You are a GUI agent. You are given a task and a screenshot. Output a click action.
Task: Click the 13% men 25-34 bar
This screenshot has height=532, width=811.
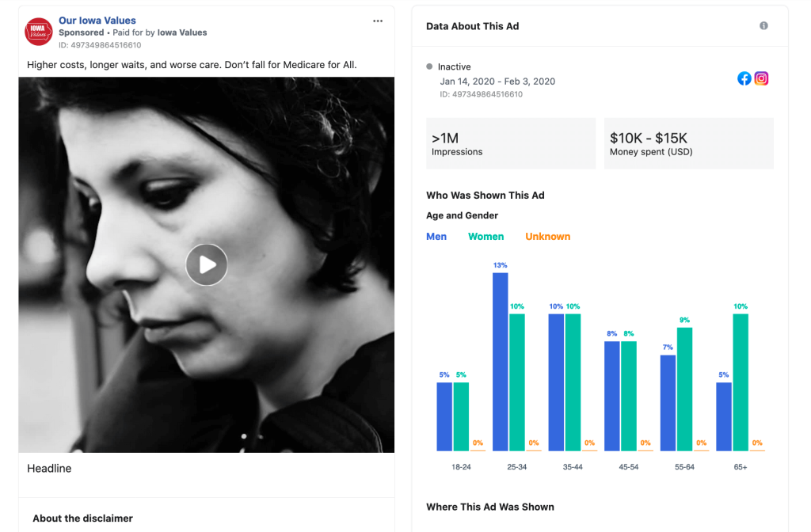pyautogui.click(x=501, y=362)
